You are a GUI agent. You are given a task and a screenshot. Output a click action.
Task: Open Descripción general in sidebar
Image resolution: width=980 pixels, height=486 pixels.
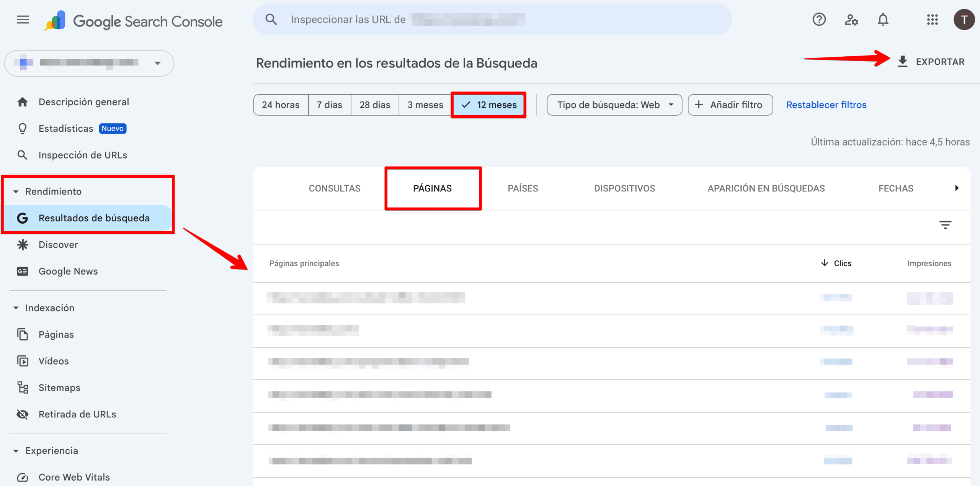coord(83,102)
